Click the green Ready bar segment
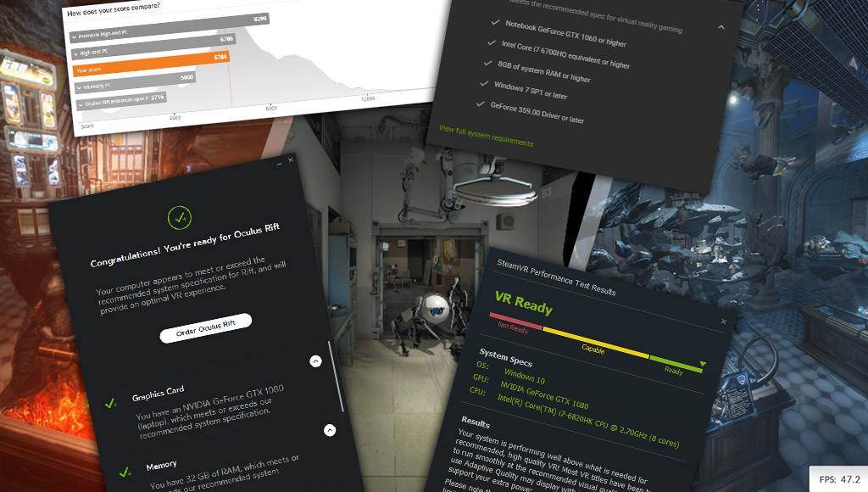 coord(676,364)
